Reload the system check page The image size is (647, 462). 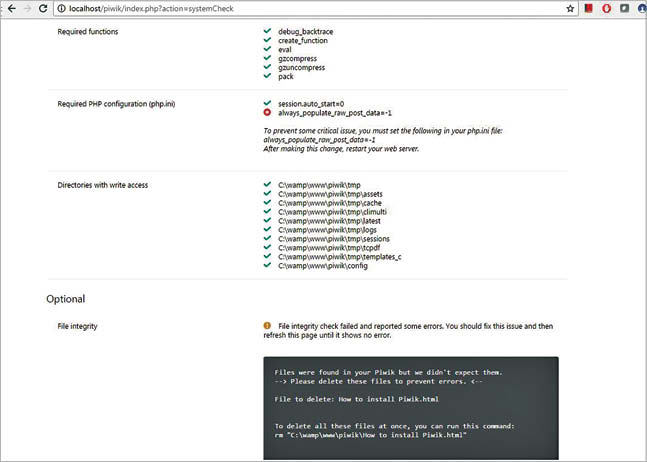click(43, 8)
